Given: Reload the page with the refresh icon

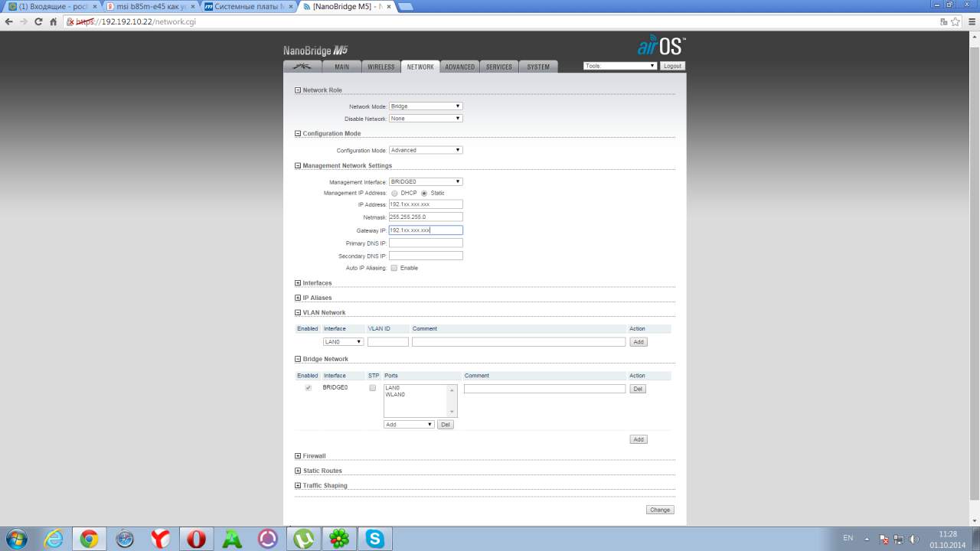Looking at the screenshot, I should (38, 21).
